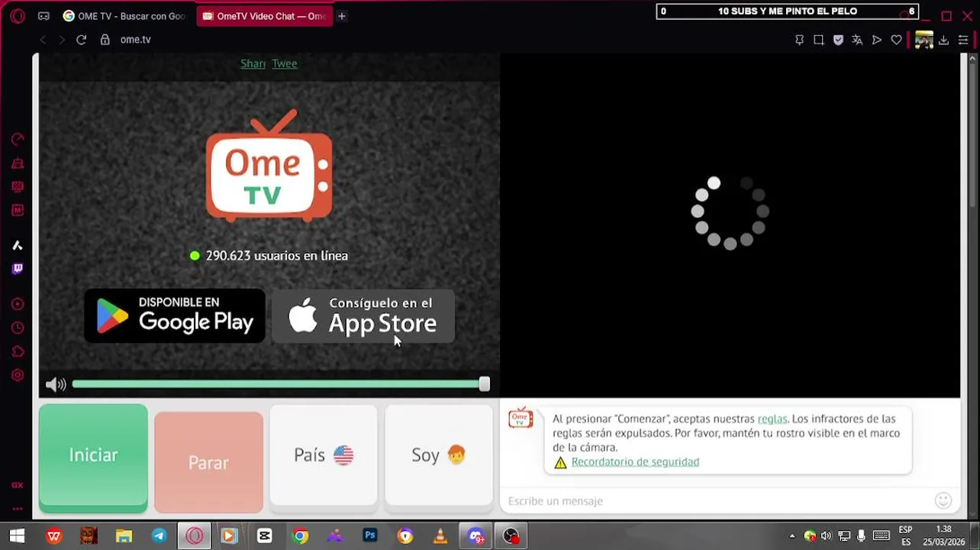The height and width of the screenshot is (550, 980).
Task: Open VLC media player in taskbar
Action: tap(440, 535)
